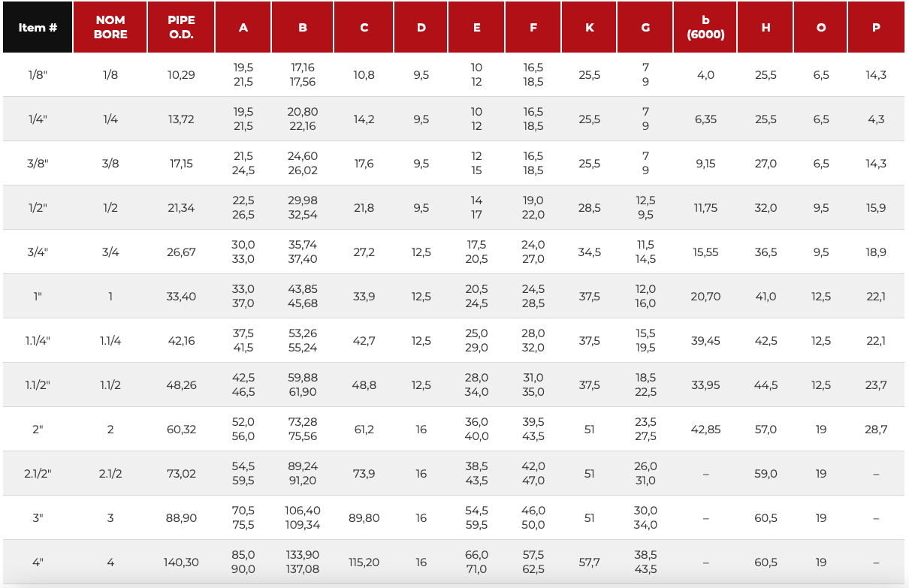Viewport: 909px width, 588px height.
Task: Click the C value 89,80
Action: pos(364,518)
